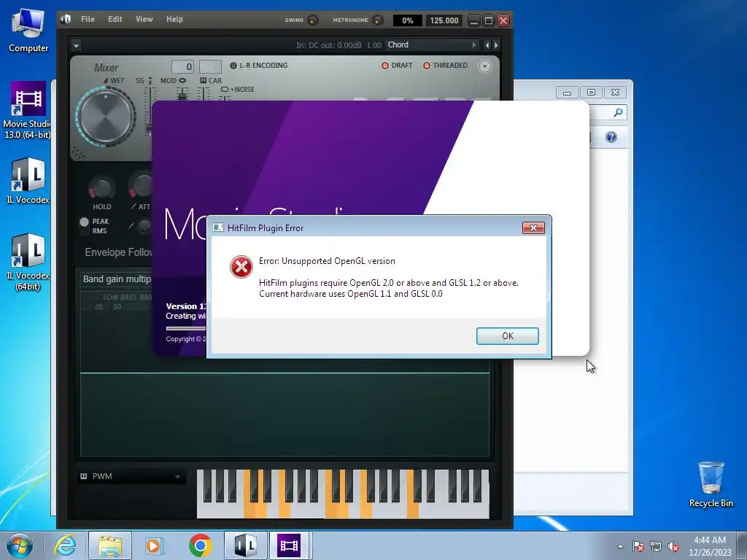747x560 pixels.
Task: Open the View menu in Vocodex
Action: coord(144,19)
